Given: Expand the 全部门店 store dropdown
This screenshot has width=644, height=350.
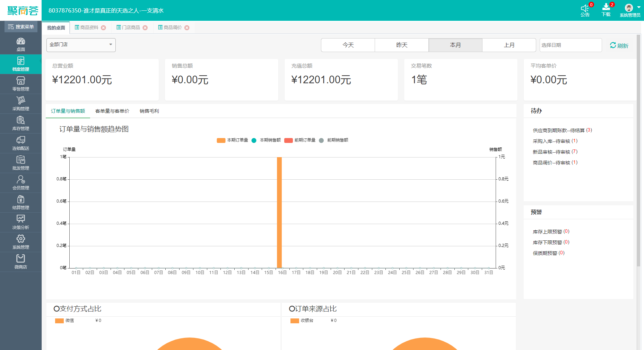Looking at the screenshot, I should pyautogui.click(x=81, y=45).
